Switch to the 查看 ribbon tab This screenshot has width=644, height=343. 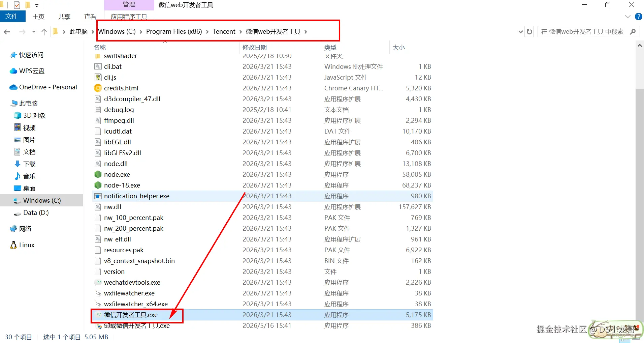90,17
